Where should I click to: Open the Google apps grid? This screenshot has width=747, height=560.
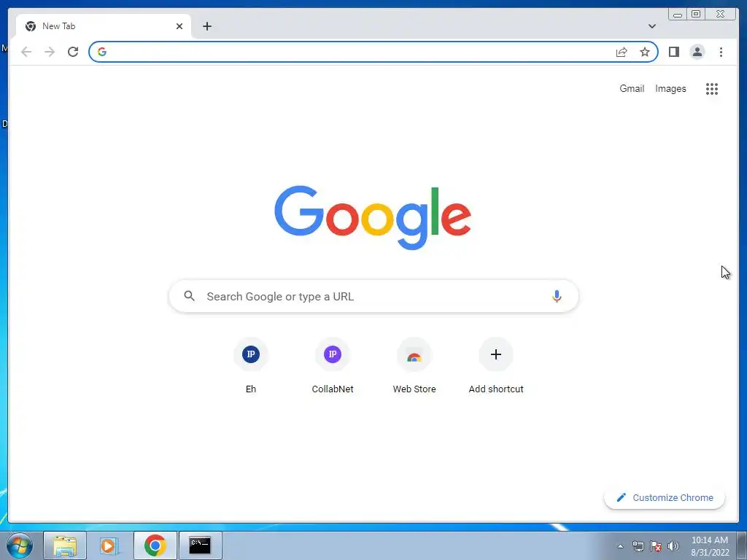pyautogui.click(x=712, y=88)
